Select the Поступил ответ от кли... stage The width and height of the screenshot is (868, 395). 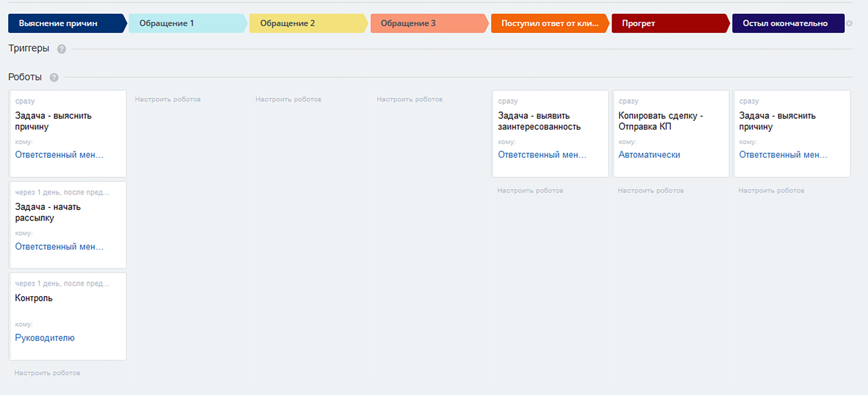tap(550, 23)
